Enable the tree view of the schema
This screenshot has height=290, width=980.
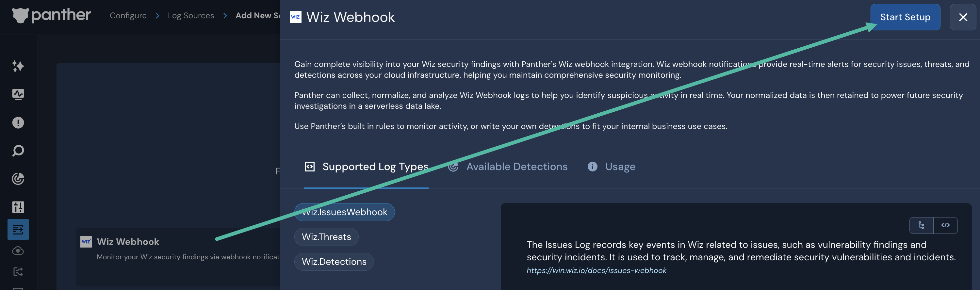(922, 225)
